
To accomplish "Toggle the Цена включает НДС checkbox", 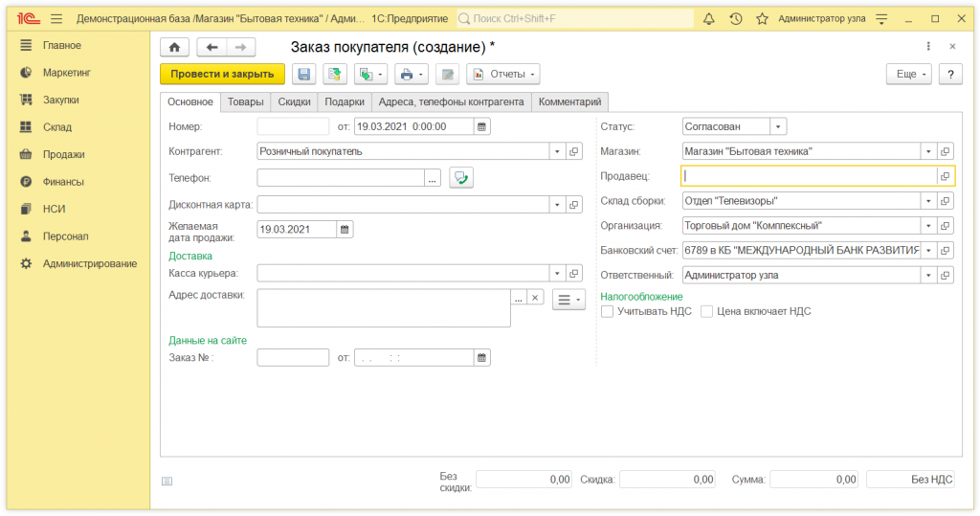I will coord(707,311).
